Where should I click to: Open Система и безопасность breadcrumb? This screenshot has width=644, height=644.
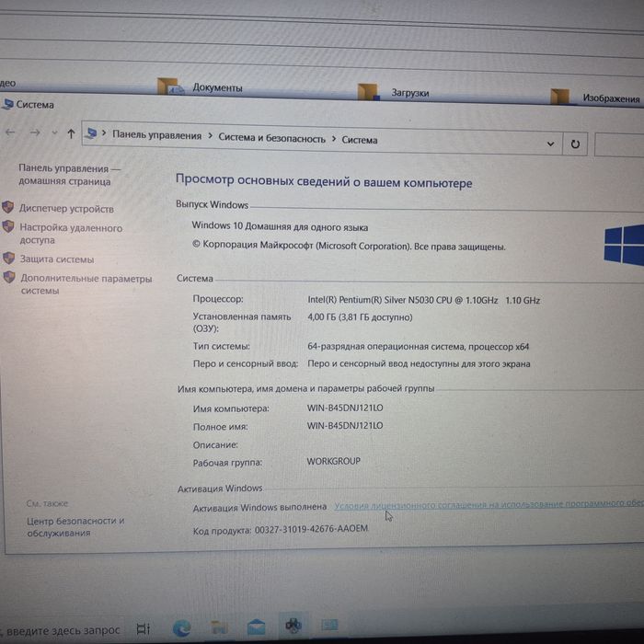271,138
